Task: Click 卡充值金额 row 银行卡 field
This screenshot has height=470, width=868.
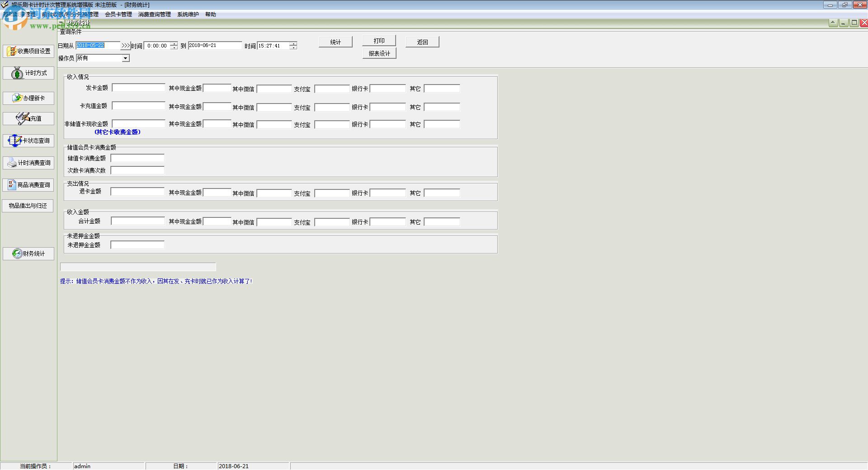Action: tap(388, 107)
